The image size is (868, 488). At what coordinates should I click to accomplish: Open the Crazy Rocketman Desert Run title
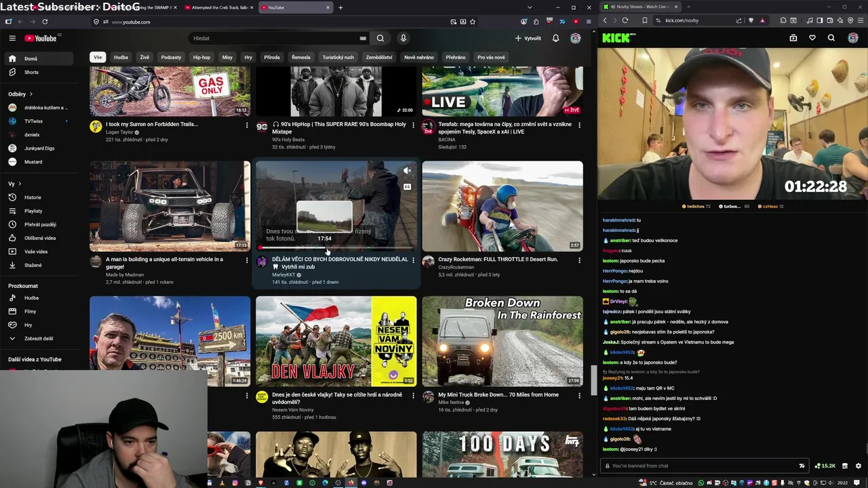pos(498,260)
